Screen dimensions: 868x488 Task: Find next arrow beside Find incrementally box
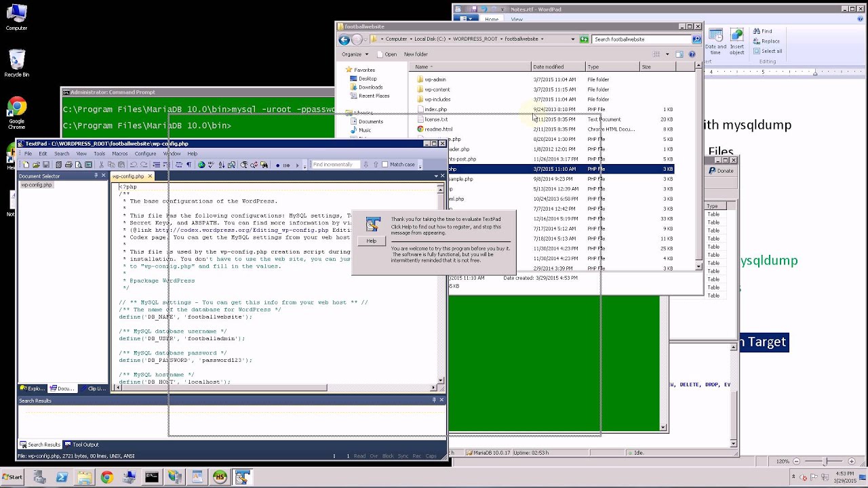click(366, 165)
